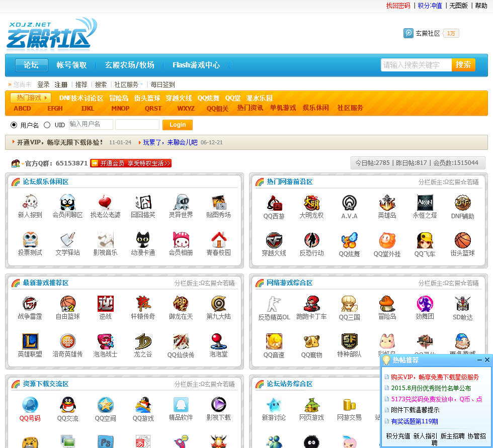Open the 玄殿社区 logo homepage
The height and width of the screenshot is (448, 493).
pyautogui.click(x=52, y=34)
